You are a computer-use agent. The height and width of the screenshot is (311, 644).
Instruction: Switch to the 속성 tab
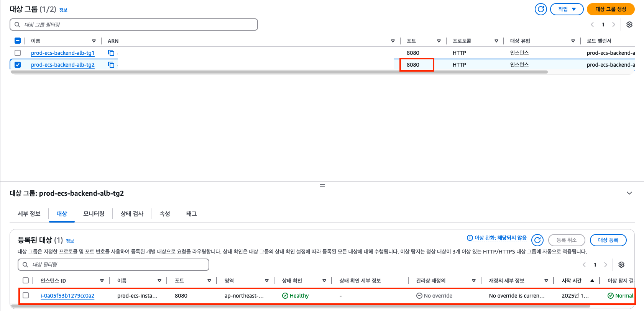(165, 214)
